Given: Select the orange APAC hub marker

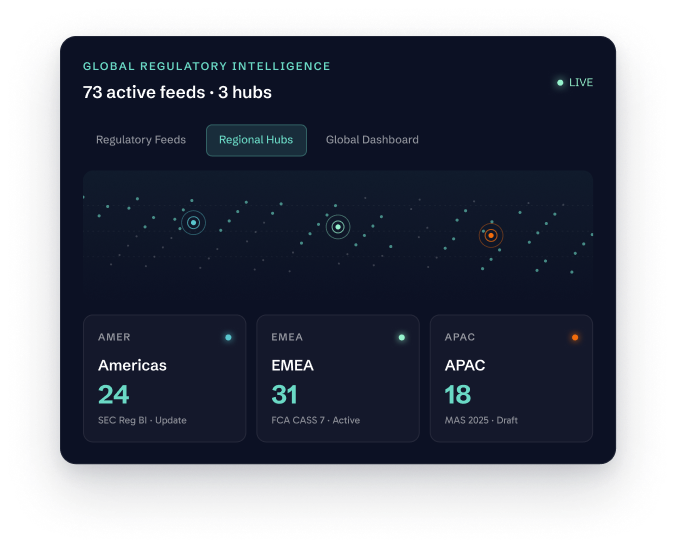Looking at the screenshot, I should 491,235.
